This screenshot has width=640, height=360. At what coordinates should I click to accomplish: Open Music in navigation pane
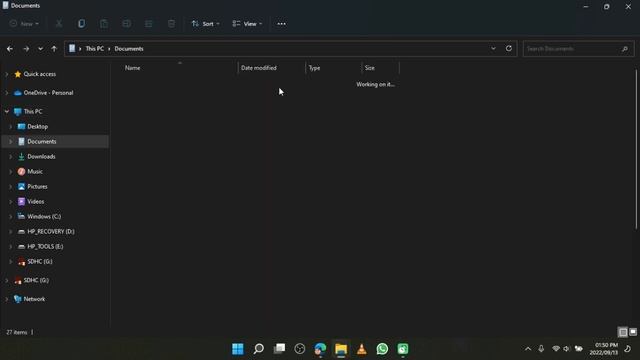pos(35,171)
